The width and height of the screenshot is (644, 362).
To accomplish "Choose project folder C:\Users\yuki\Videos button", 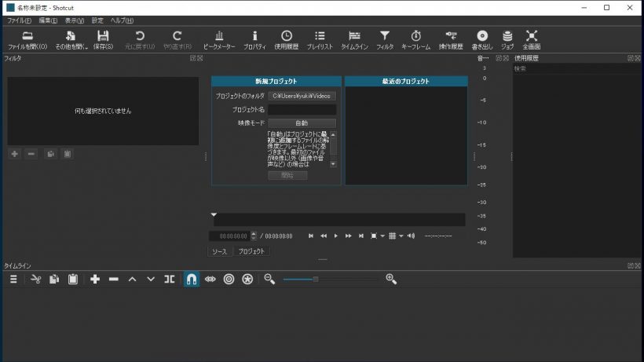I will pyautogui.click(x=302, y=96).
